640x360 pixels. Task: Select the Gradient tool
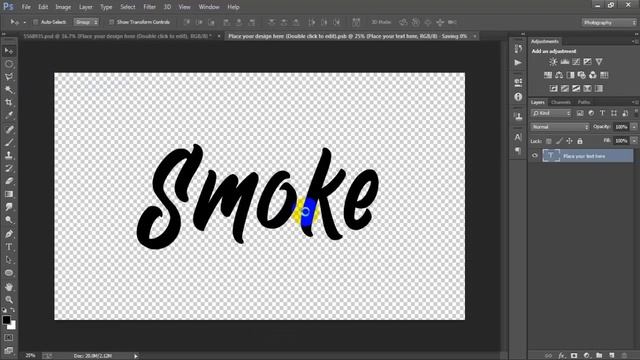(x=9, y=194)
